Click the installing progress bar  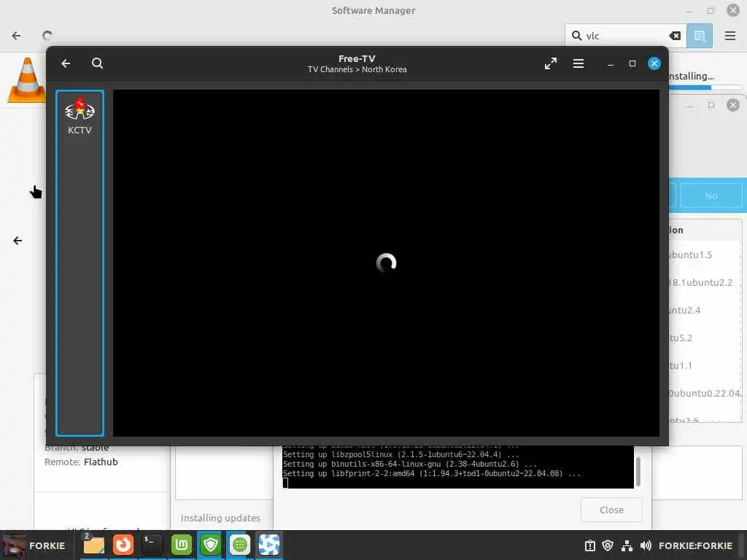point(705,87)
